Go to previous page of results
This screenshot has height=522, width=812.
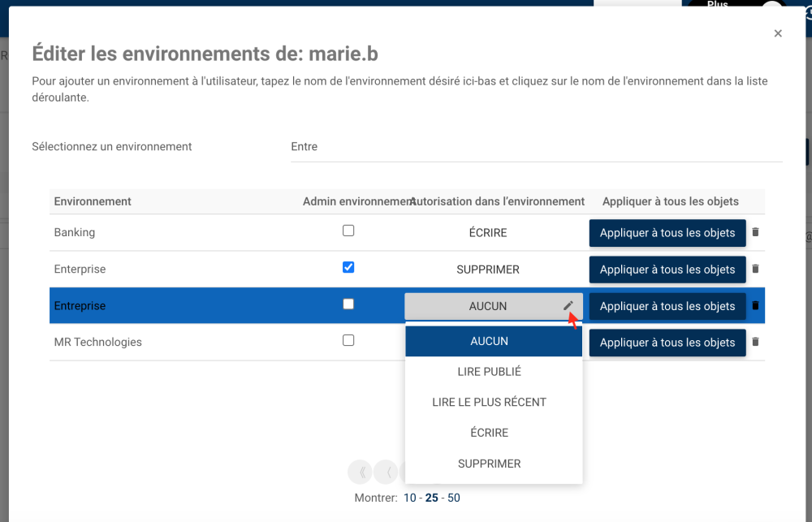point(387,472)
